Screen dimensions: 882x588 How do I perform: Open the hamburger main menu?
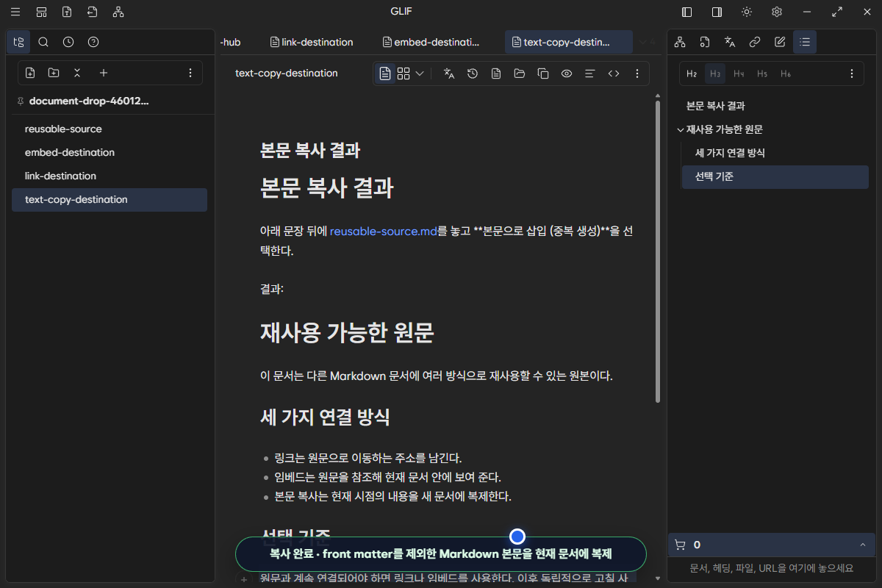[x=15, y=12]
